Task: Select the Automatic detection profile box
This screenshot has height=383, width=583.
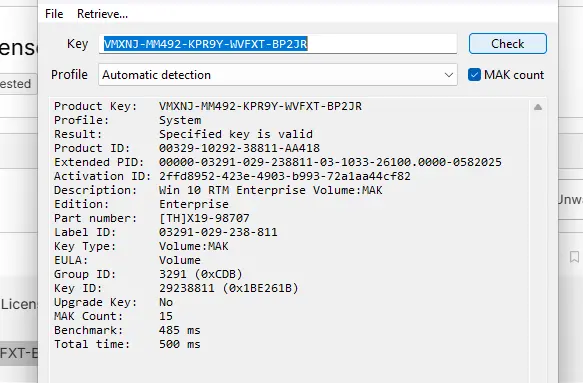Action: (x=278, y=75)
